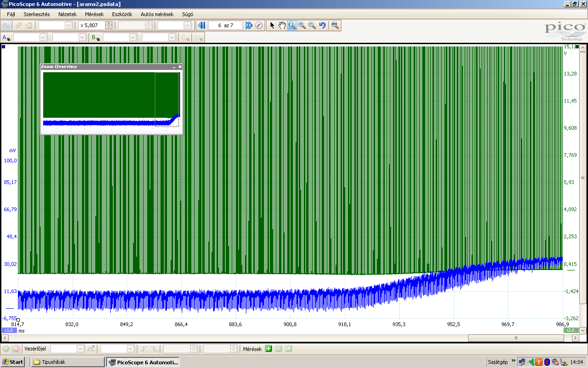Click the safely remove hardware tray icon
588x368 pixels.
coord(564,362)
